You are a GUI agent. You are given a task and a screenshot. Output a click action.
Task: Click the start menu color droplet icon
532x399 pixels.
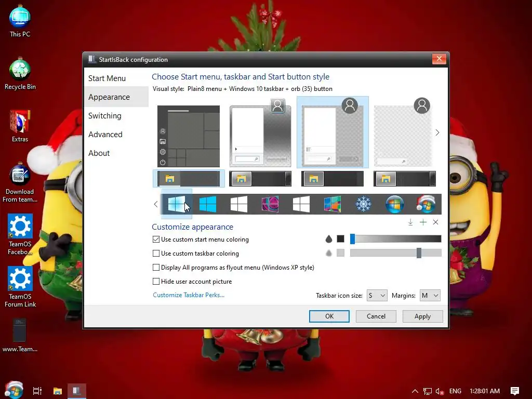click(328, 239)
